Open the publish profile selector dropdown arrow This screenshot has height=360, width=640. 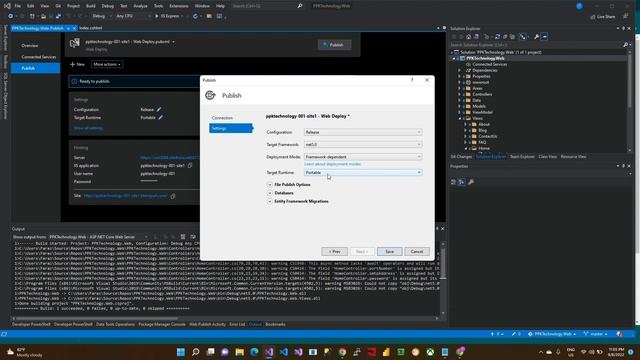click(x=173, y=42)
